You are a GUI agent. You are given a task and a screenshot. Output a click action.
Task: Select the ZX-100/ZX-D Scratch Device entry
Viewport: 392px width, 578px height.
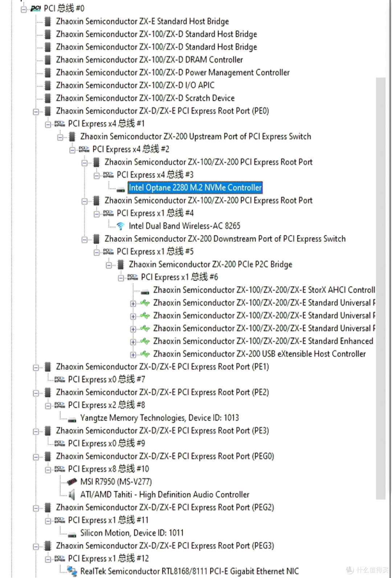click(145, 98)
